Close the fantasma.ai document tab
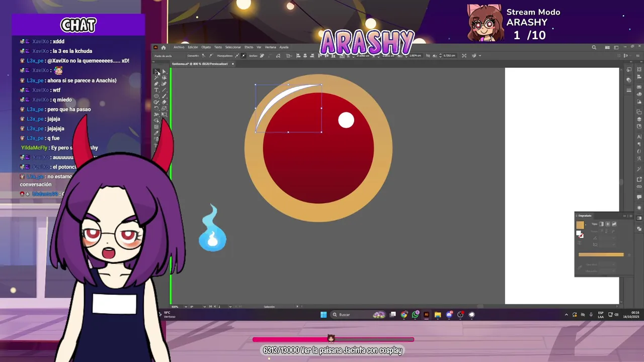Image resolution: width=644 pixels, height=362 pixels. click(x=233, y=64)
